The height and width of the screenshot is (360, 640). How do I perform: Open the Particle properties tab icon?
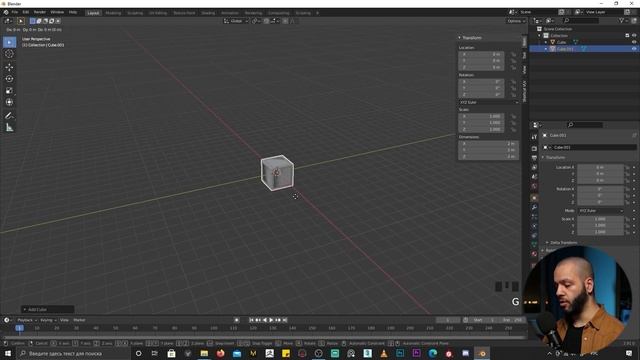pyautogui.click(x=534, y=217)
